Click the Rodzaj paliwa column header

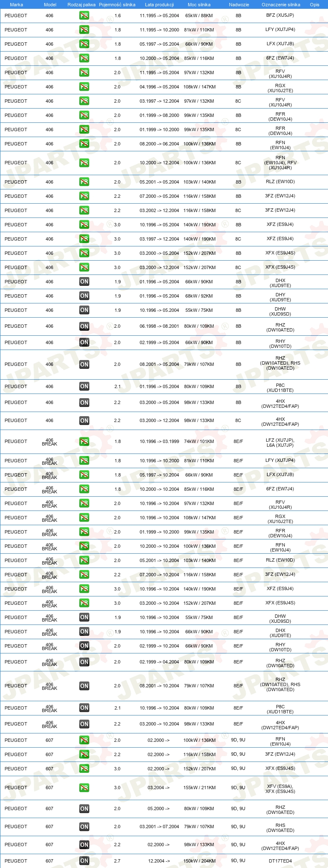(x=81, y=5)
